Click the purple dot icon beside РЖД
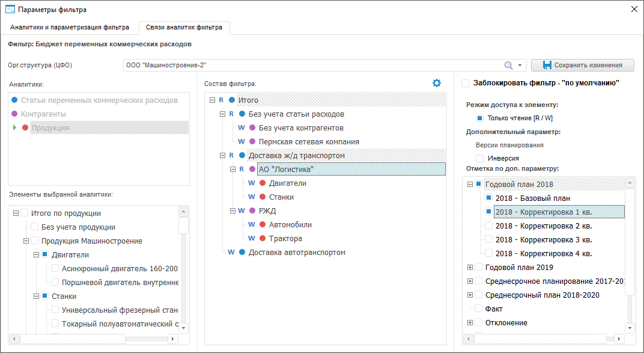Image resolution: width=644 pixels, height=353 pixels. (252, 211)
